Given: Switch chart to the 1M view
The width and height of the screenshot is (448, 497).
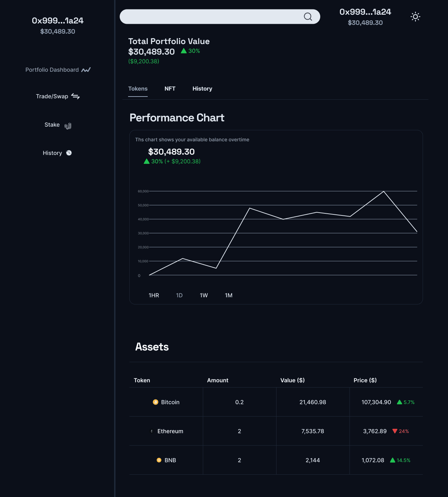Looking at the screenshot, I should tap(229, 295).
